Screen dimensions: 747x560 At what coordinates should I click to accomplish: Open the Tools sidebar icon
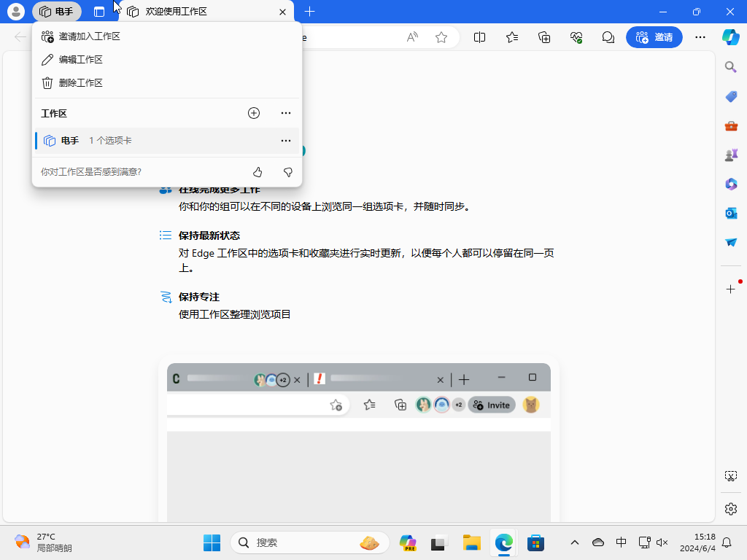[731, 125]
